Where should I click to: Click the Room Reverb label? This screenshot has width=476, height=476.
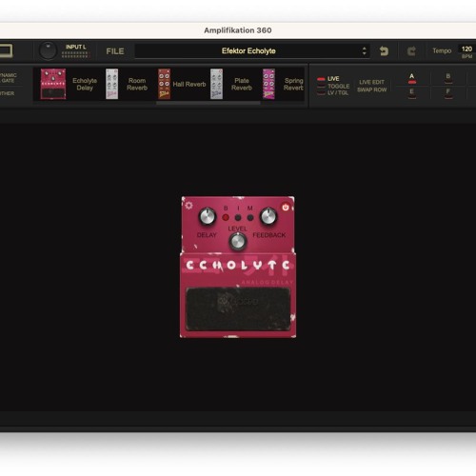point(137,84)
